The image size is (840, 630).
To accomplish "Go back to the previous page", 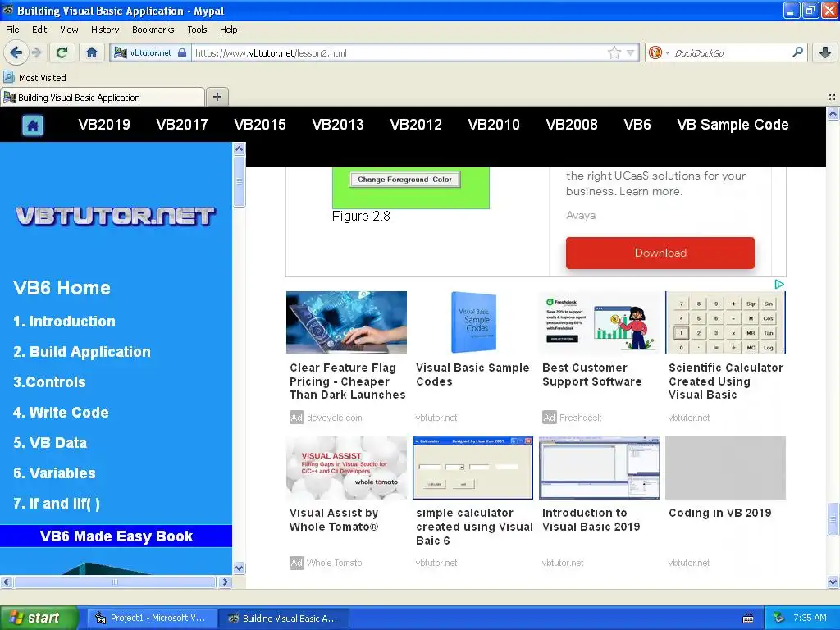I will [16, 52].
